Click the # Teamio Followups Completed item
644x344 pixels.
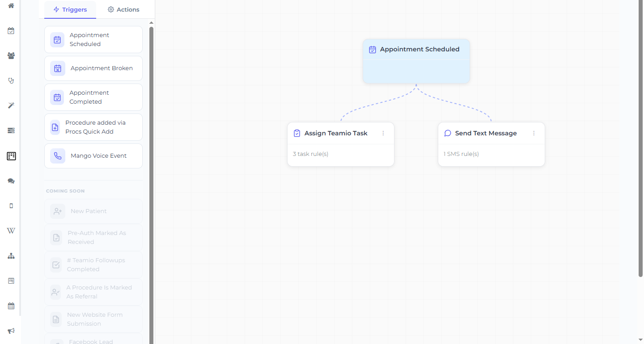pos(93,265)
